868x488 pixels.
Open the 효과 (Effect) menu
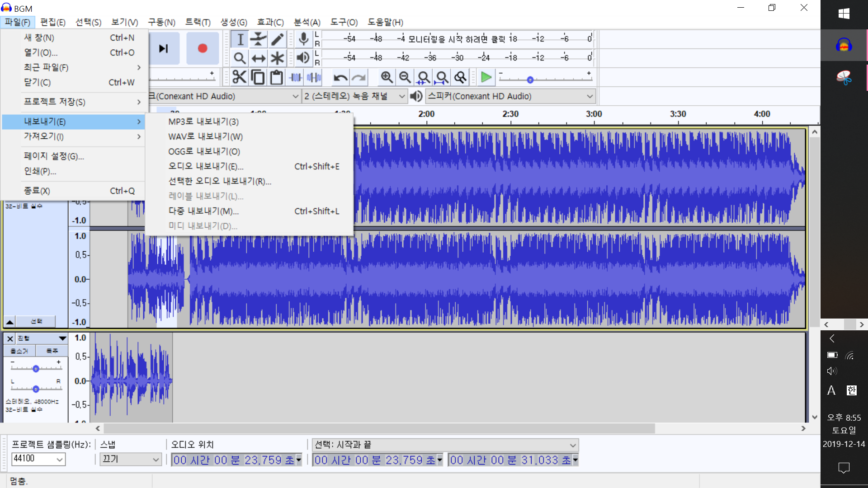tap(270, 22)
